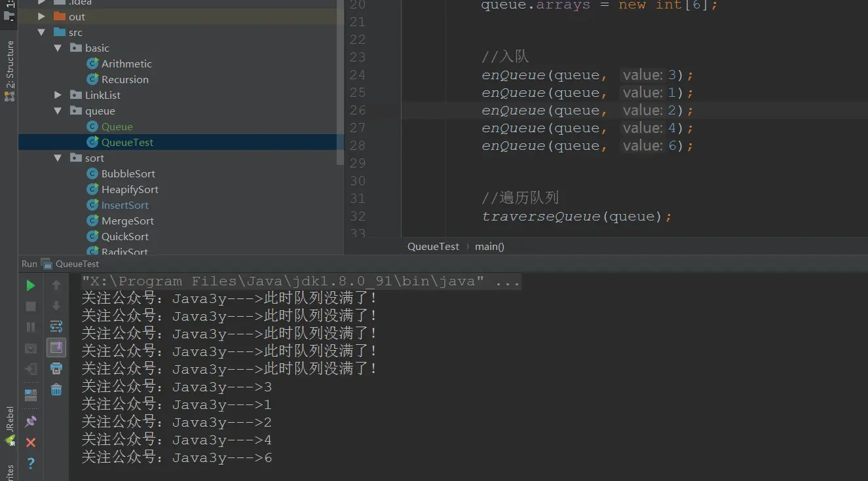Select QueueTest in the project tree
The image size is (868, 481).
[128, 142]
